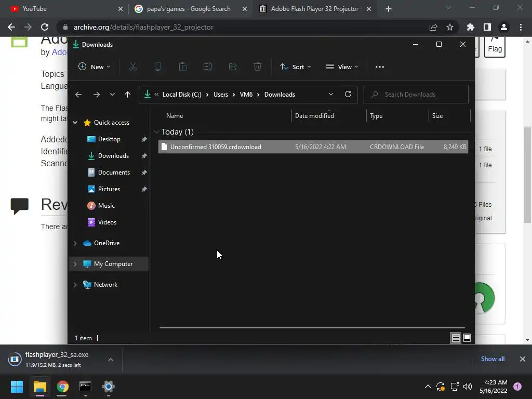The height and width of the screenshot is (399, 532).
Task: Switch to details view layout icon
Action: pyautogui.click(x=456, y=338)
